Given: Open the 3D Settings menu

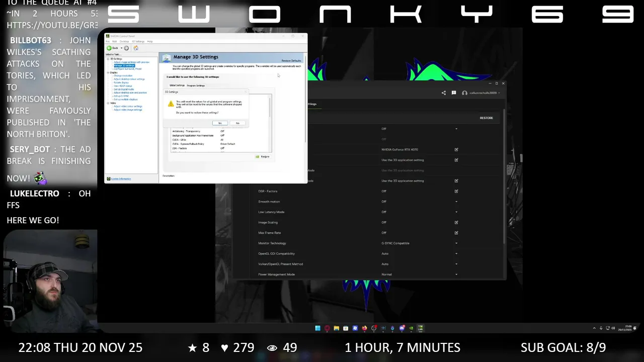Looking at the screenshot, I should point(138,41).
